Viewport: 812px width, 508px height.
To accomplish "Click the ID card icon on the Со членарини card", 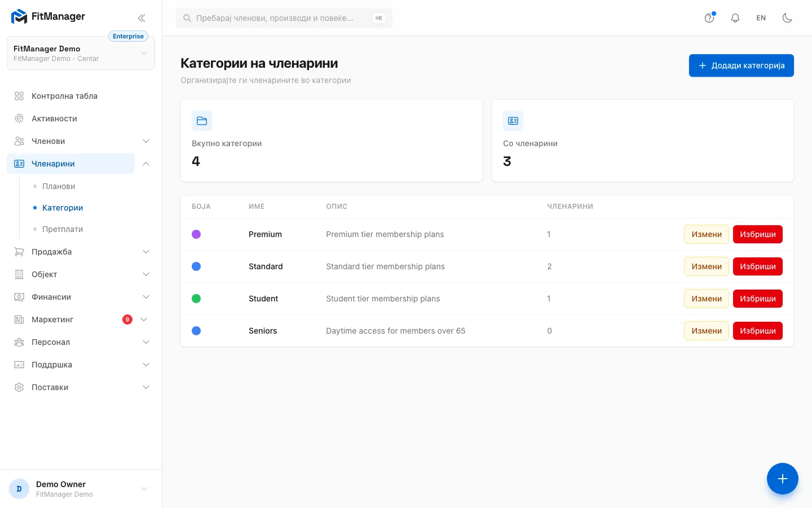I will [x=513, y=121].
